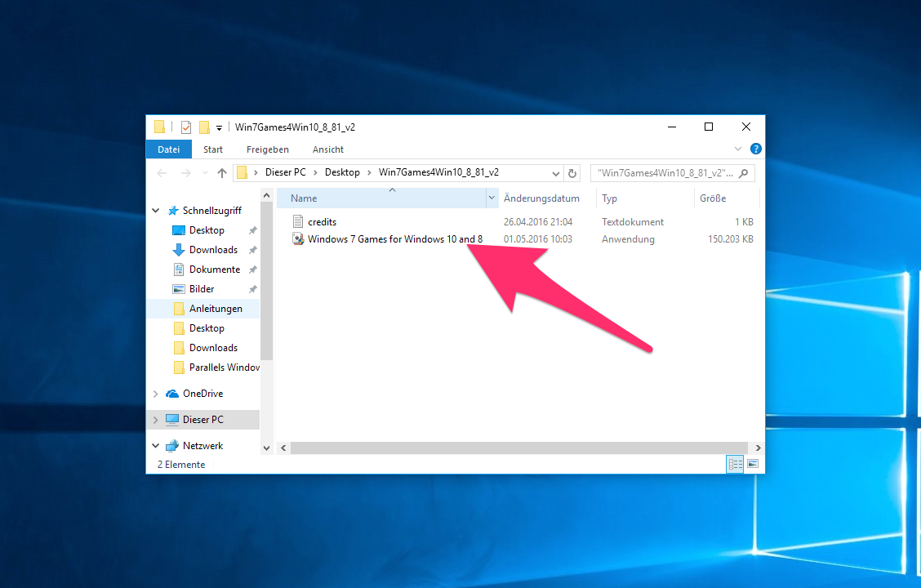Sort by the Größe column header
Image resolution: width=921 pixels, height=588 pixels.
pos(727,198)
